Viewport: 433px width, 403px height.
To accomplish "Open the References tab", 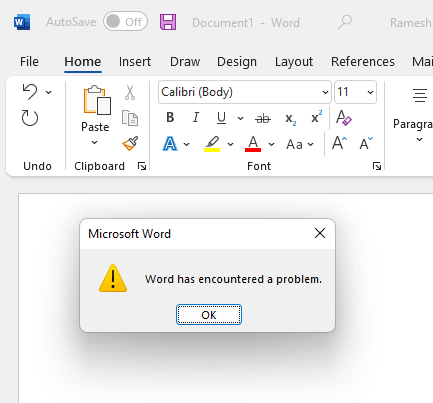I will pyautogui.click(x=363, y=62).
